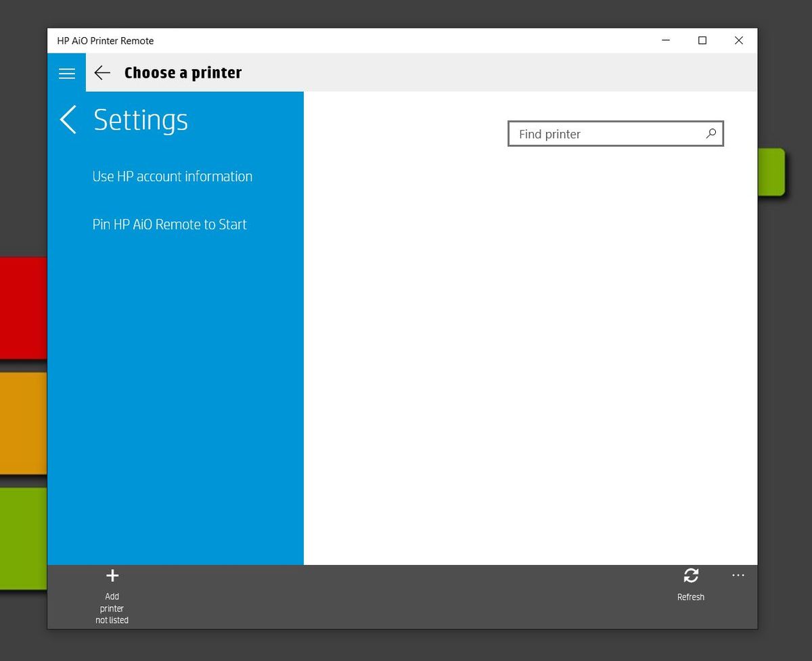Click the Refresh command label
The width and height of the screenshot is (812, 661).
(691, 597)
